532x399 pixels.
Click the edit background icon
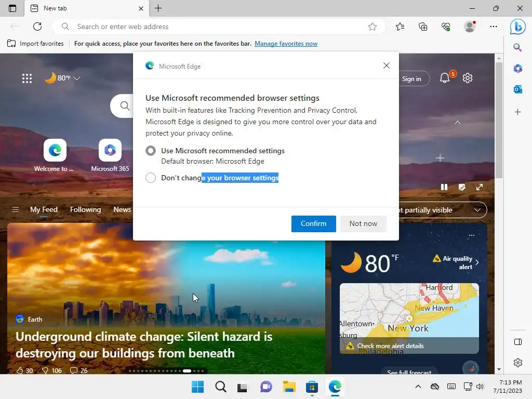click(x=462, y=187)
